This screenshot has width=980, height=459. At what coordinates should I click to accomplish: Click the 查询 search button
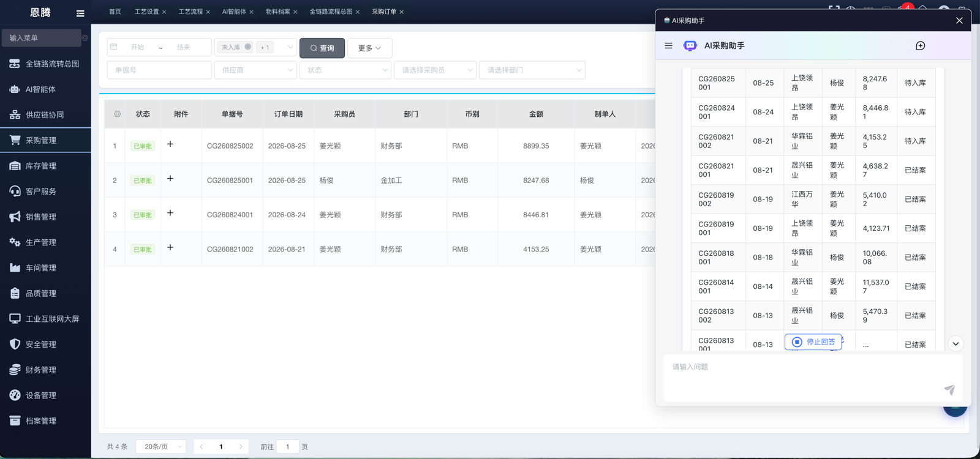point(322,48)
